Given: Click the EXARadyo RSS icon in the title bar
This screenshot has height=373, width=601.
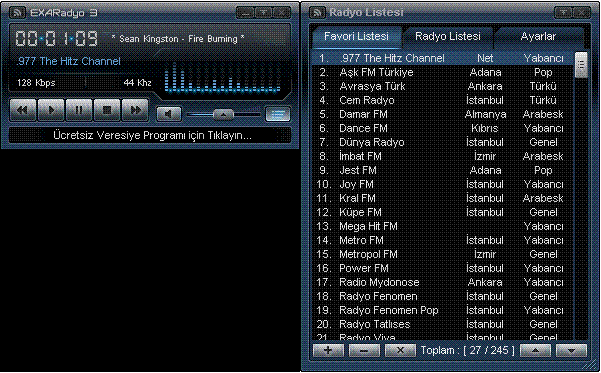Looking at the screenshot, I should [x=17, y=13].
